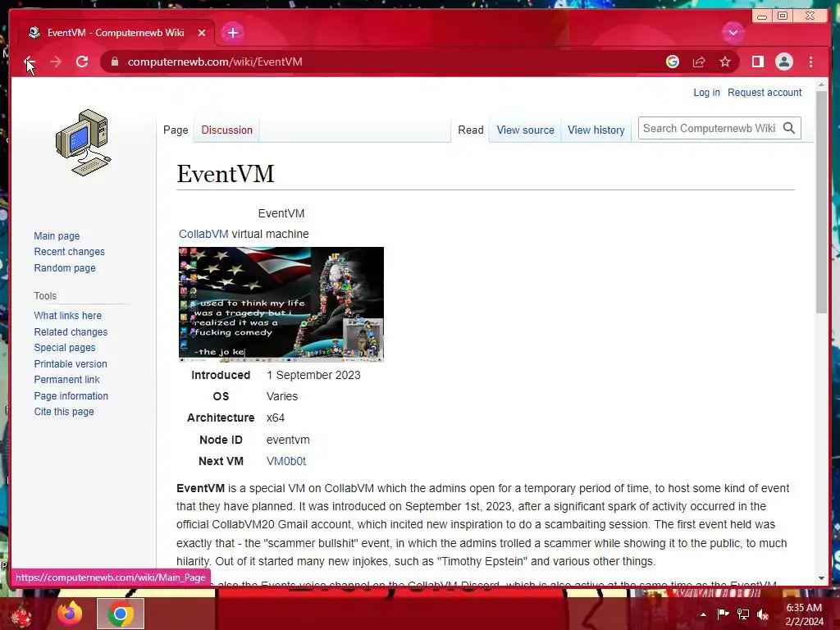Image resolution: width=840 pixels, height=630 pixels.
Task: Open the View history tab
Action: tap(596, 130)
